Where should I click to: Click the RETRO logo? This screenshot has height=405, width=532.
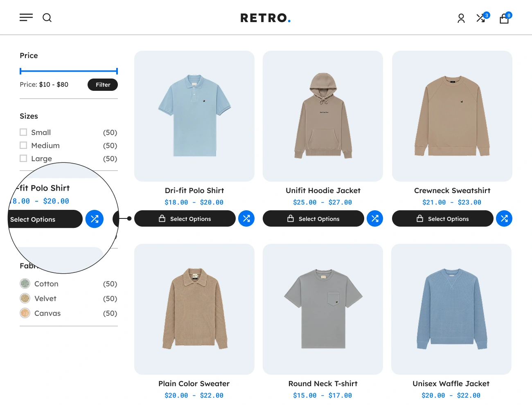(266, 18)
